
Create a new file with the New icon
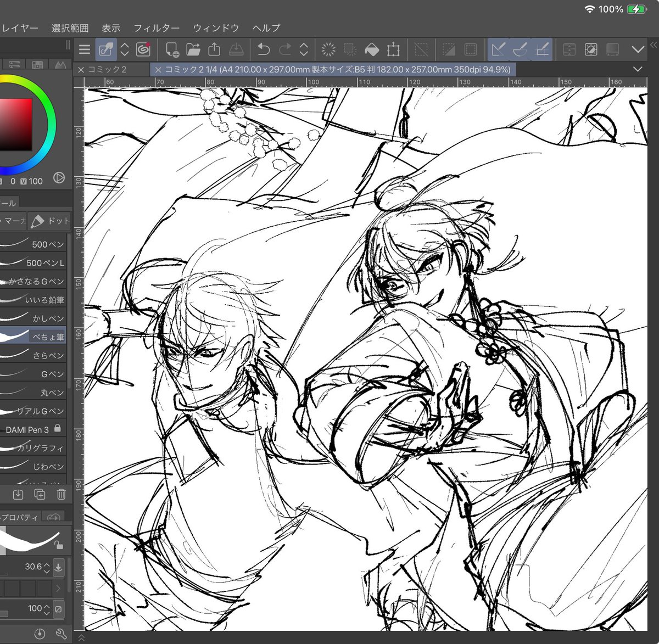pyautogui.click(x=172, y=50)
